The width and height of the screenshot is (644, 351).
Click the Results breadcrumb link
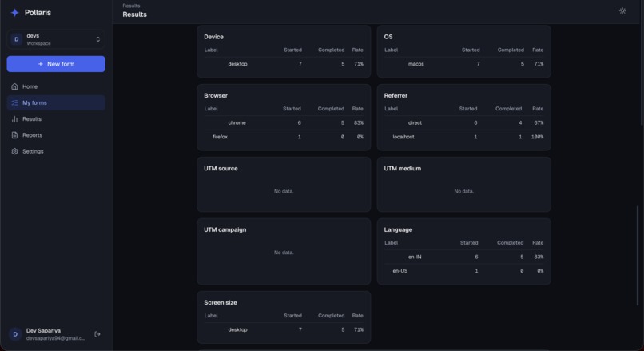131,6
